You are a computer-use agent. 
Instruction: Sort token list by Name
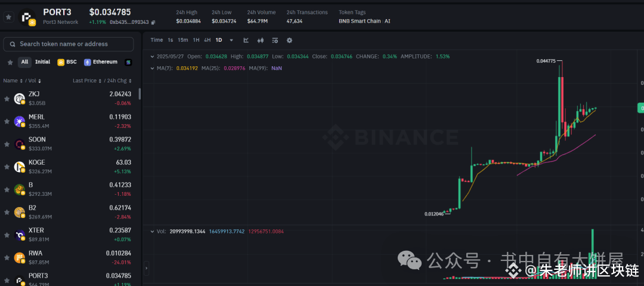pos(13,81)
